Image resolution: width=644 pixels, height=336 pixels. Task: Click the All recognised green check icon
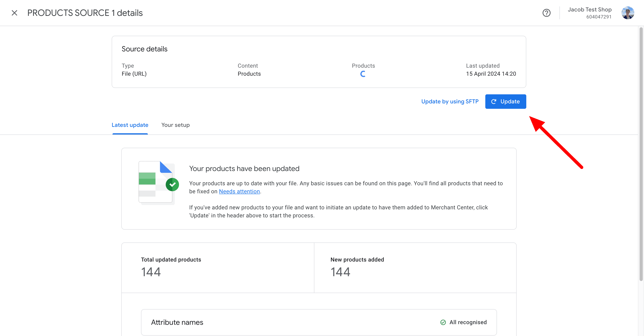tap(443, 322)
